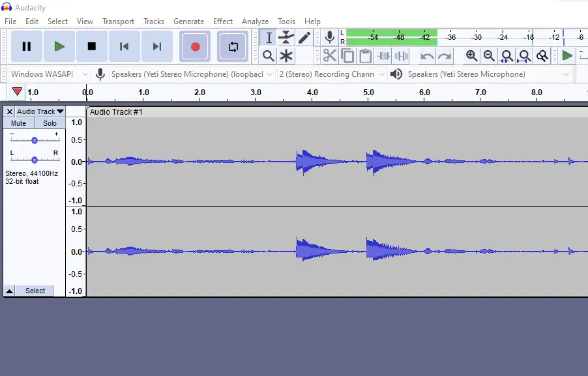The image size is (588, 376).
Task: Select the Multi-tool asterisk icon
Action: (x=286, y=56)
